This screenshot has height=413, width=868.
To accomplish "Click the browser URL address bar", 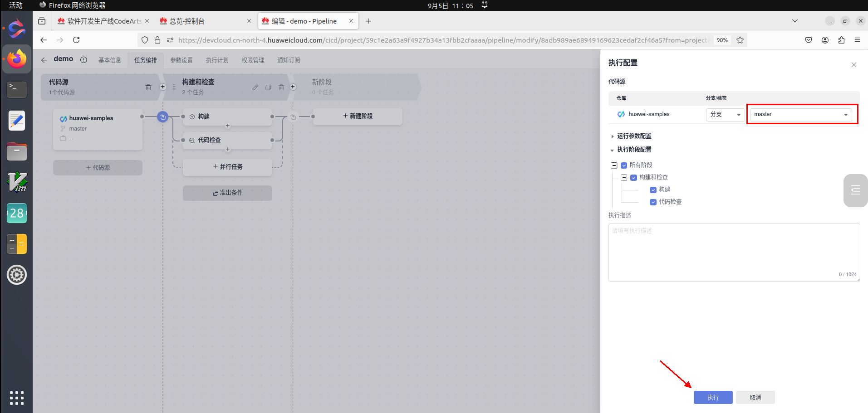I will pos(442,40).
